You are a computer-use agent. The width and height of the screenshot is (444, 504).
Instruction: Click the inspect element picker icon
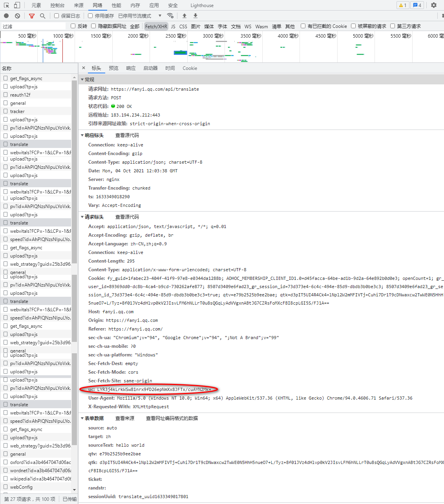(x=6, y=5)
